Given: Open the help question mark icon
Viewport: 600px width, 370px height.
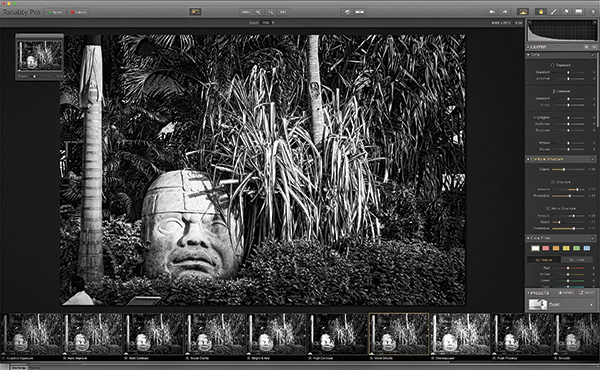Looking at the screenshot, I should tap(593, 12).
